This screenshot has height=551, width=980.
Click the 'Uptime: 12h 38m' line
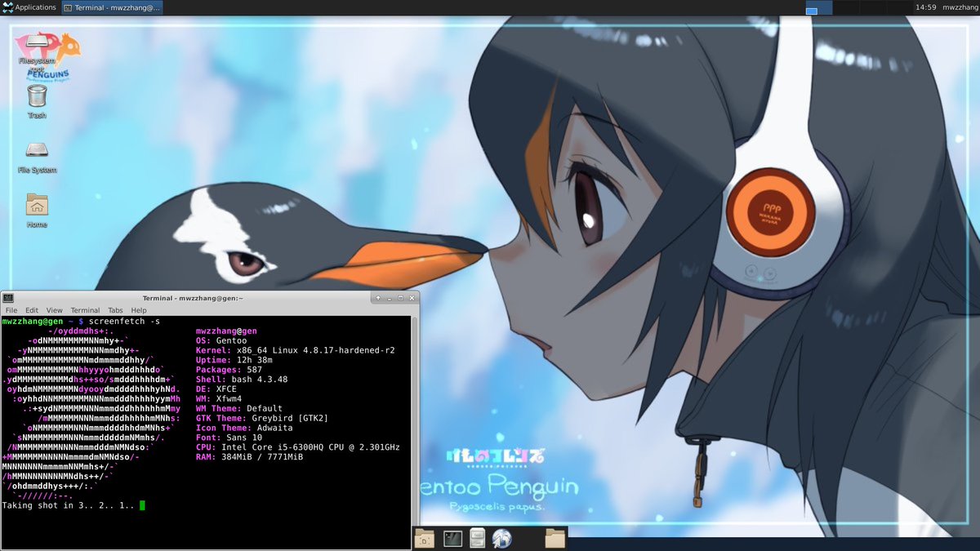coord(234,360)
